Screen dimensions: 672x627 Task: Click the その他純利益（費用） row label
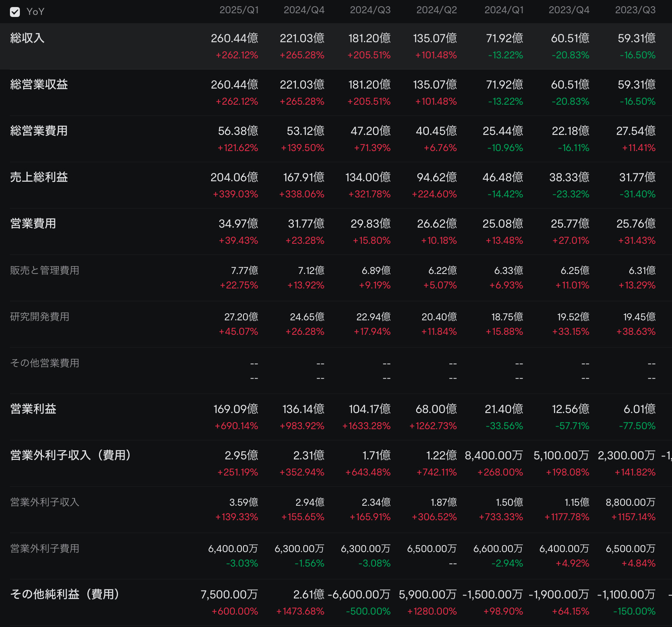coord(65,594)
